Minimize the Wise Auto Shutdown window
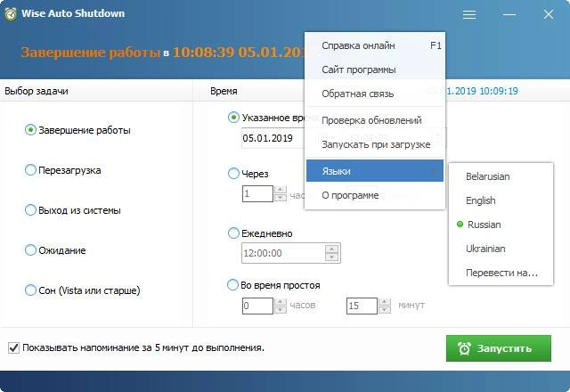 509,14
